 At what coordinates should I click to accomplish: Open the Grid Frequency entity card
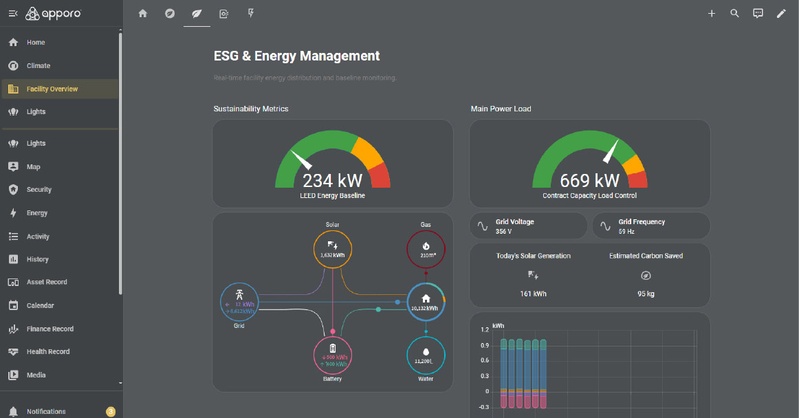click(x=651, y=226)
